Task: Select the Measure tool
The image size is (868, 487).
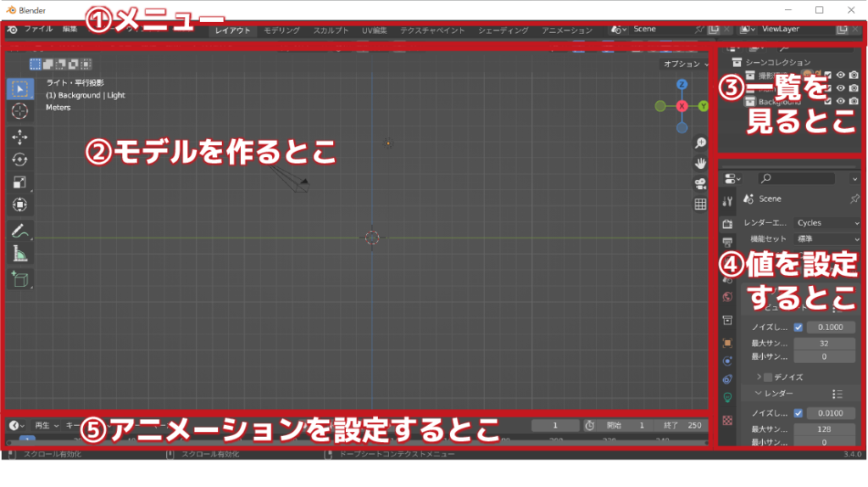Action: pyautogui.click(x=19, y=253)
